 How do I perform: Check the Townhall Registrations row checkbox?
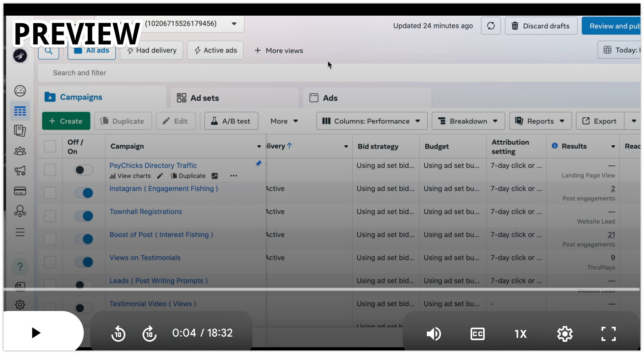50,216
